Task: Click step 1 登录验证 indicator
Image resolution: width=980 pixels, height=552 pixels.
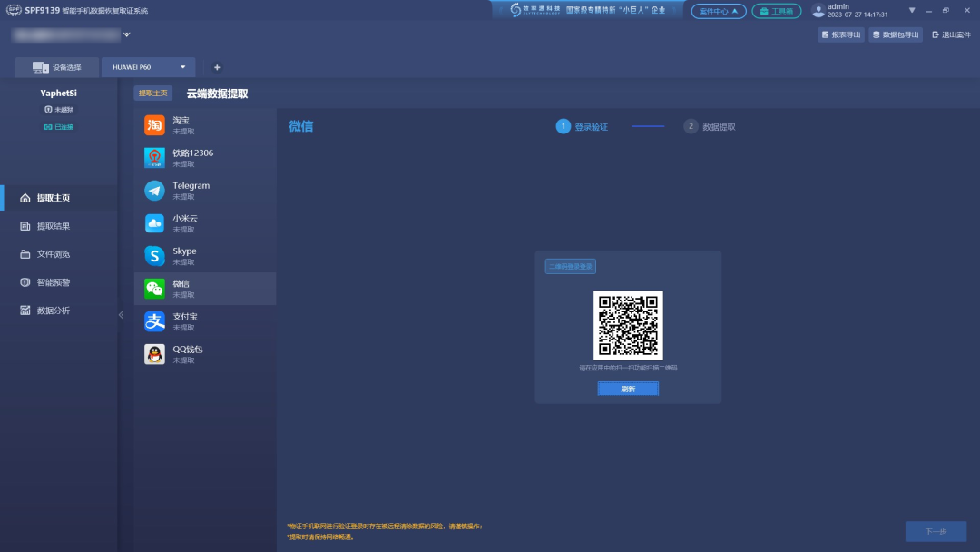Action: click(x=582, y=127)
